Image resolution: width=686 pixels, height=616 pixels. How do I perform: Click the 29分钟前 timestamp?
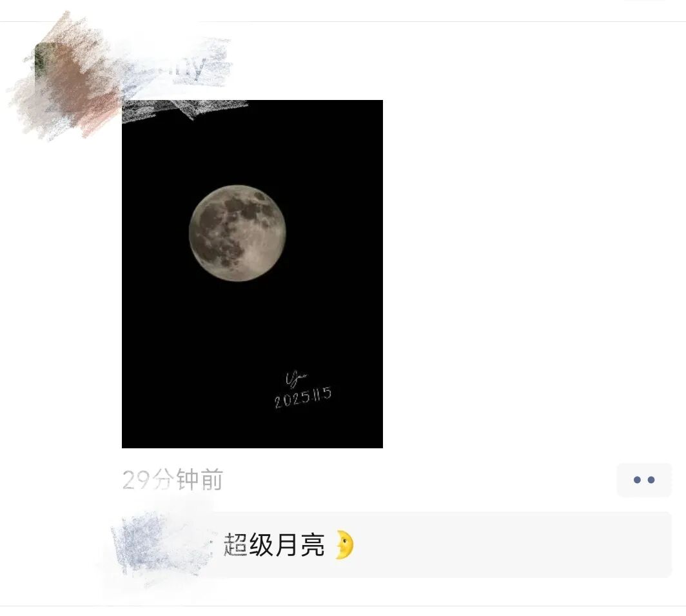tap(173, 479)
